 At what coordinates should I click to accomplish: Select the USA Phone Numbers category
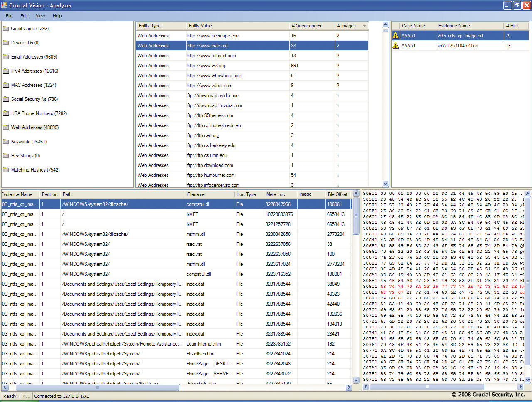click(39, 113)
